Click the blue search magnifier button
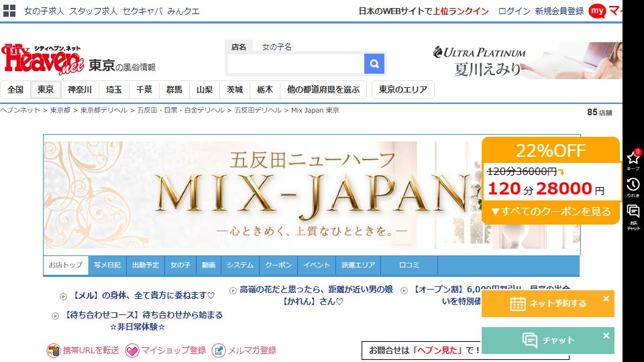 pos(374,64)
